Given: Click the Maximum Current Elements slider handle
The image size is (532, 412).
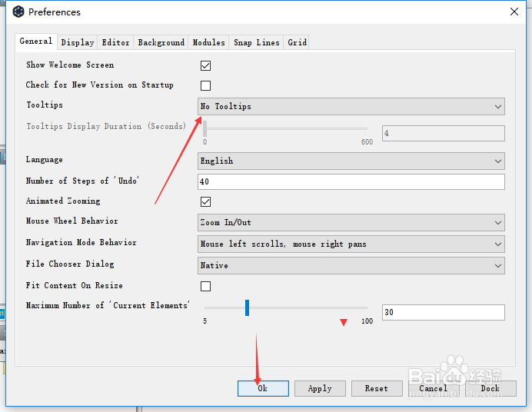Looking at the screenshot, I should coord(247,308).
